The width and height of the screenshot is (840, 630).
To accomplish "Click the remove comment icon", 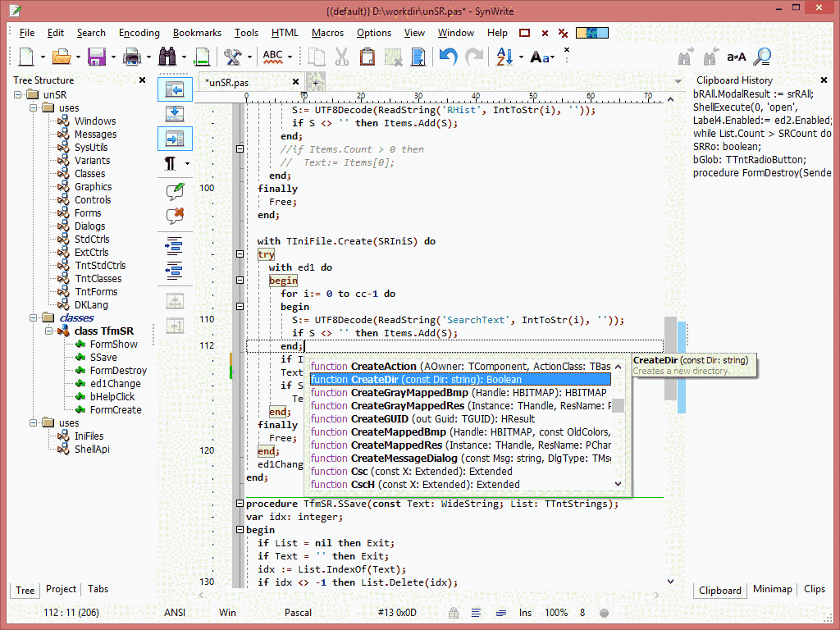I will (175, 216).
